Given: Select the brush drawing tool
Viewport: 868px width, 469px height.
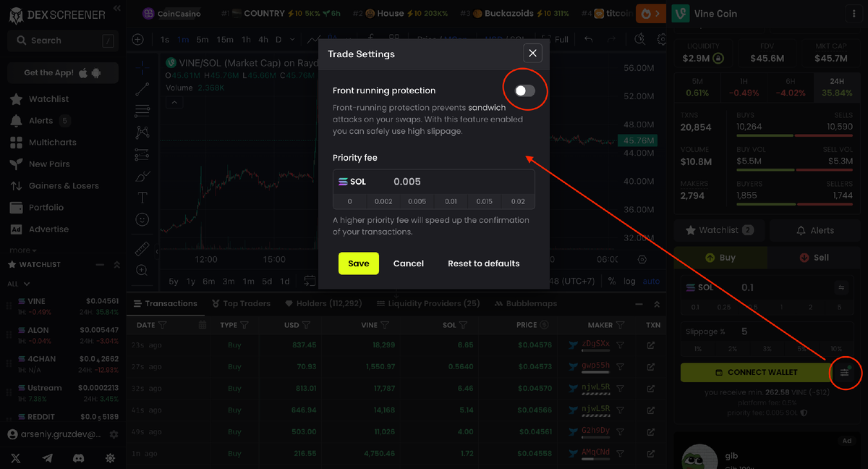Looking at the screenshot, I should [142, 177].
